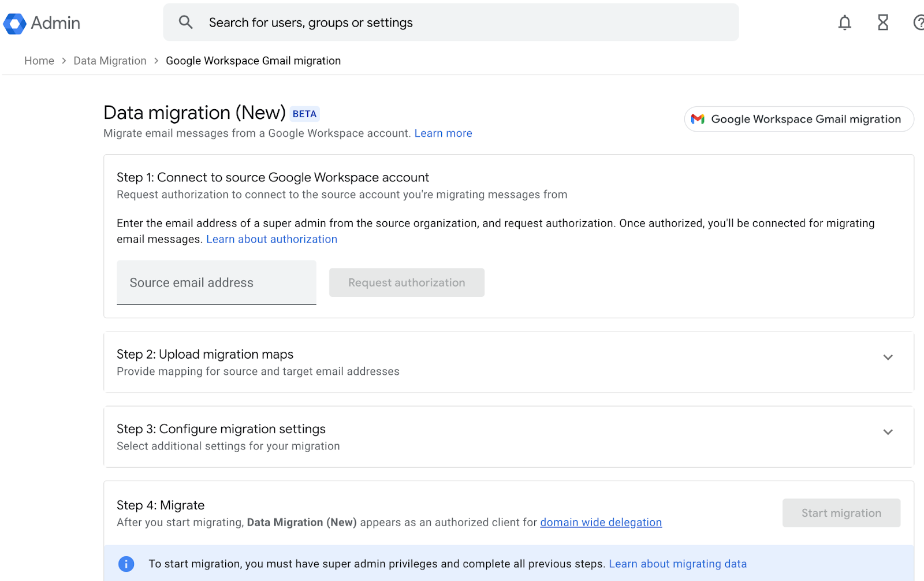
Task: Open Learn about authorization link
Action: [x=271, y=239]
